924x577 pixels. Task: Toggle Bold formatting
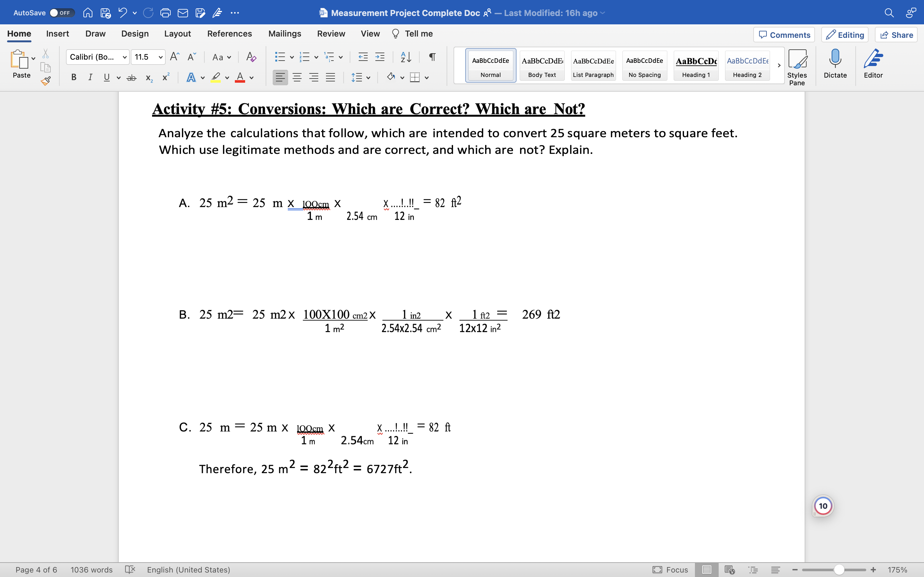point(74,78)
